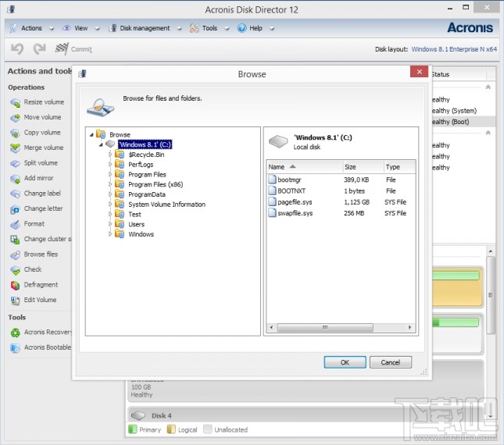Viewport: 504px width, 445px height.
Task: Click the Resize volume icon
Action: (15, 102)
